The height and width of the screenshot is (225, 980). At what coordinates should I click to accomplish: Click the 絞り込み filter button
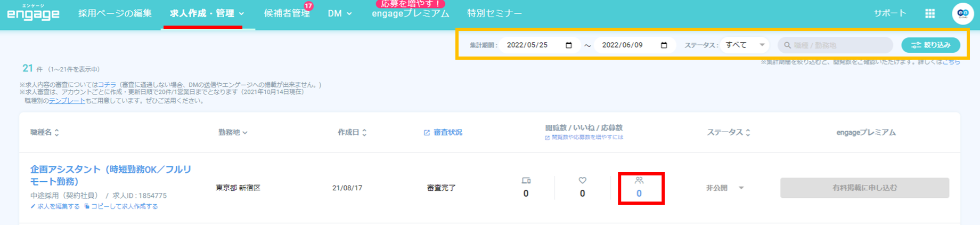click(x=930, y=45)
